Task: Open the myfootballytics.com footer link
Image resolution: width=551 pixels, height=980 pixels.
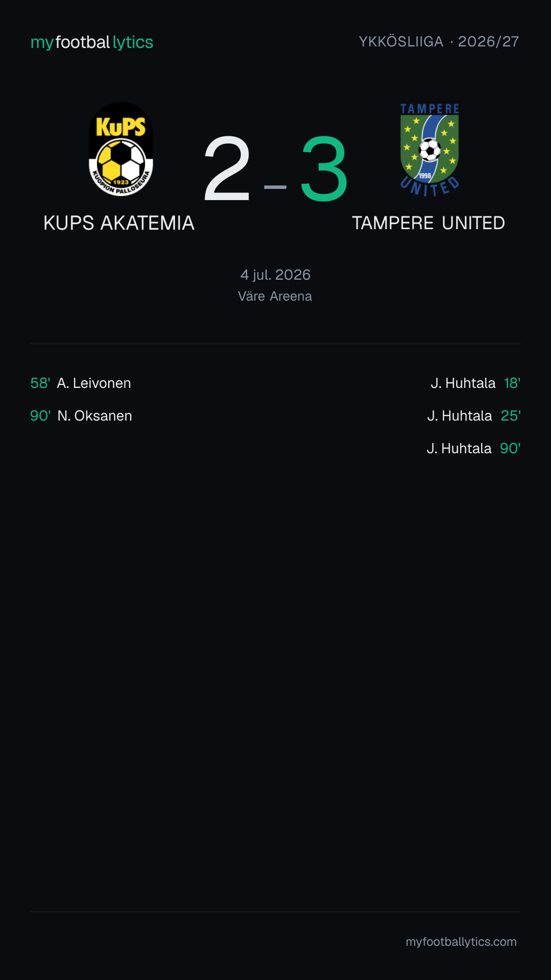Action: pos(461,942)
